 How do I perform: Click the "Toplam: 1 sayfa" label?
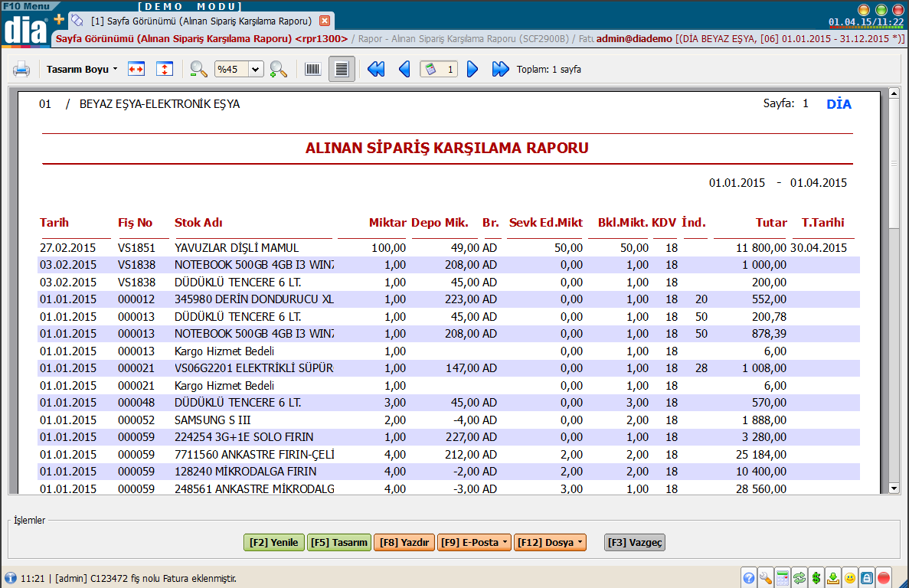(x=548, y=70)
